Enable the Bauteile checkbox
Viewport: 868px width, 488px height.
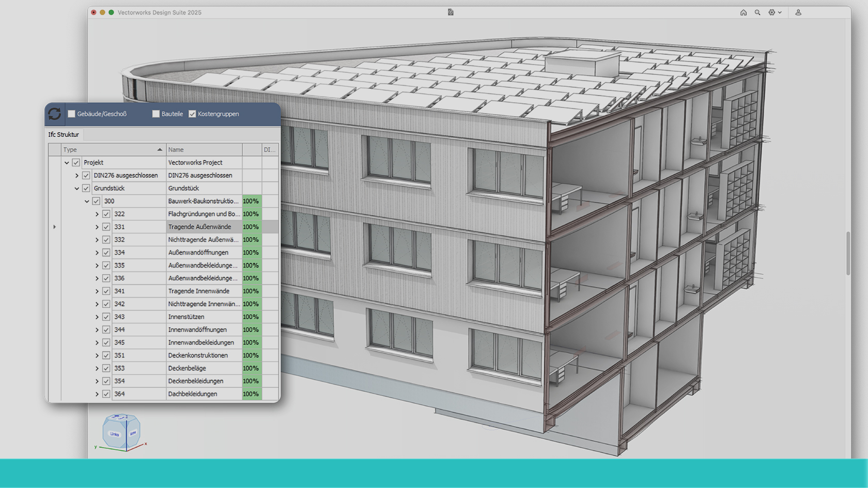[x=156, y=114]
